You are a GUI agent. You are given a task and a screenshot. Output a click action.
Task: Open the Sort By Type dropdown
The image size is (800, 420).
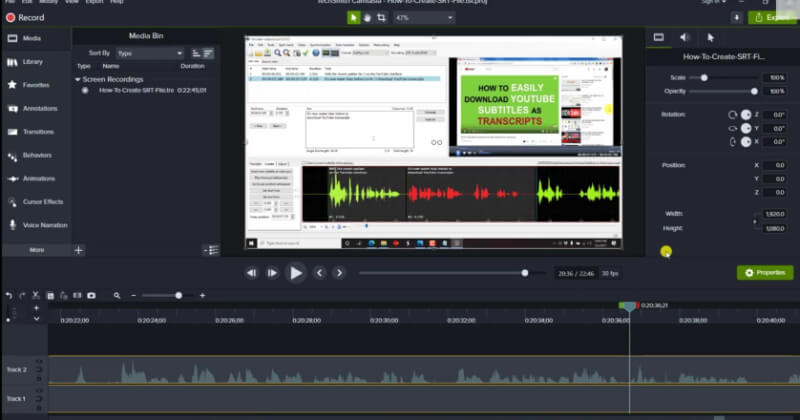point(150,53)
